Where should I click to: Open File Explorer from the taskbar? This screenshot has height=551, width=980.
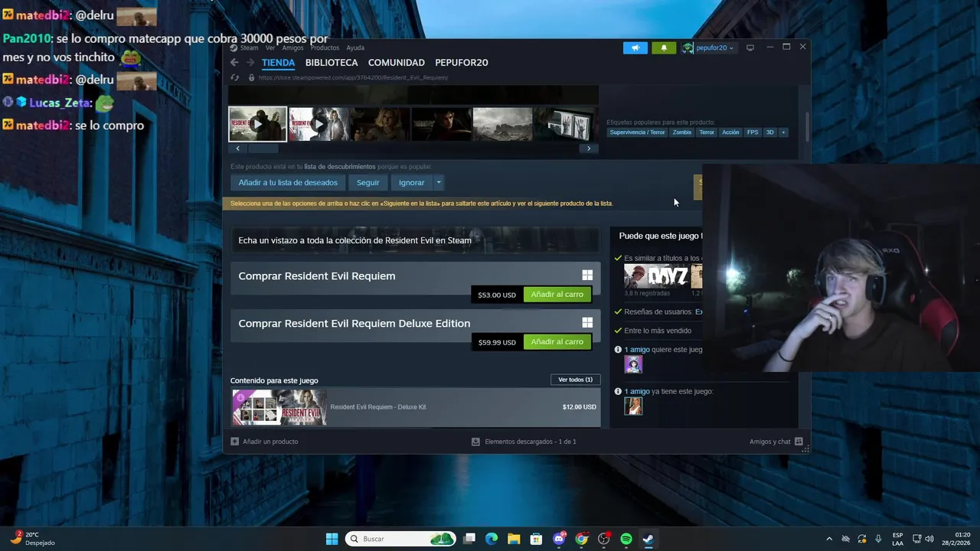pyautogui.click(x=514, y=539)
